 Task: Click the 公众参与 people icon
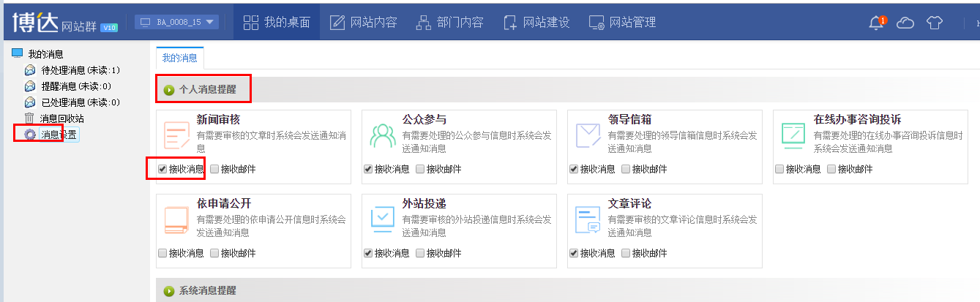382,136
